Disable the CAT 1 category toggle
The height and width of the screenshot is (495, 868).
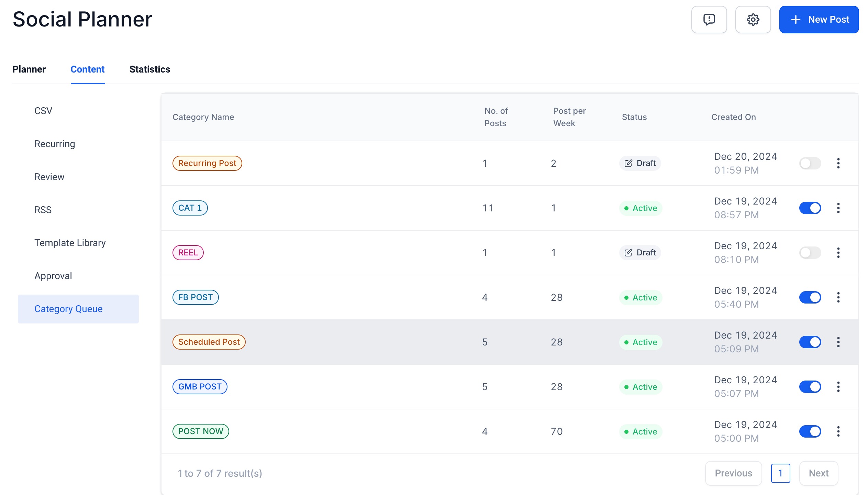pos(810,208)
